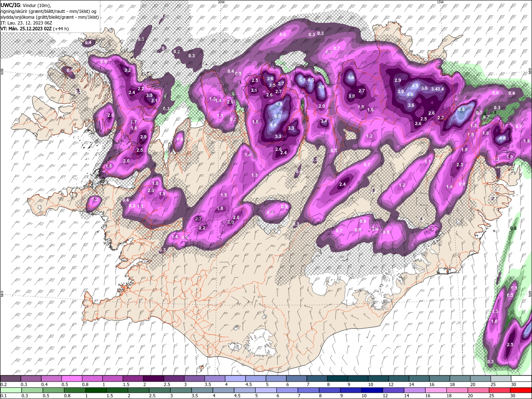Click the 3.2 value in the Westfjords area
This screenshot has height=399, width=532.
pos(128,71)
